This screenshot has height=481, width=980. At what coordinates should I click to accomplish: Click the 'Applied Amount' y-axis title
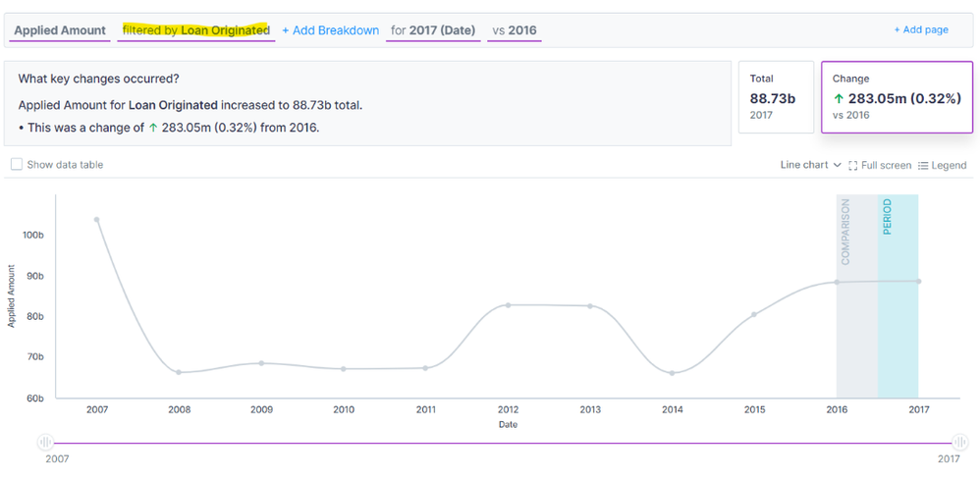pyautogui.click(x=11, y=295)
